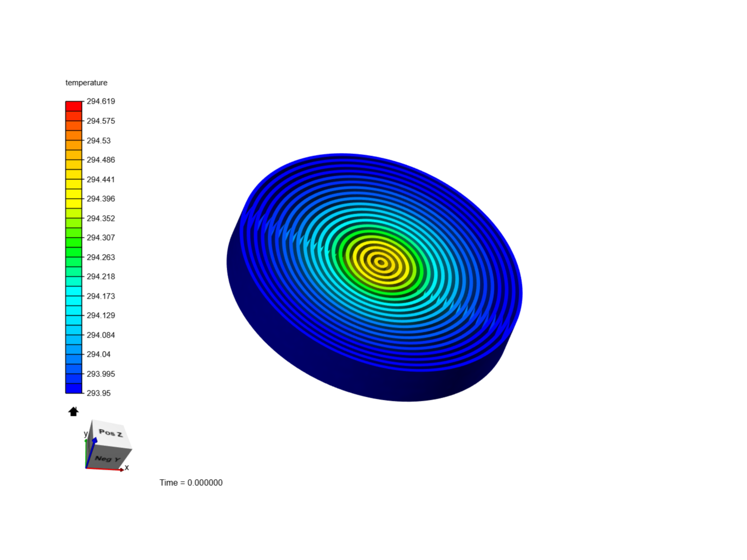Click the temperature legend title

click(86, 82)
